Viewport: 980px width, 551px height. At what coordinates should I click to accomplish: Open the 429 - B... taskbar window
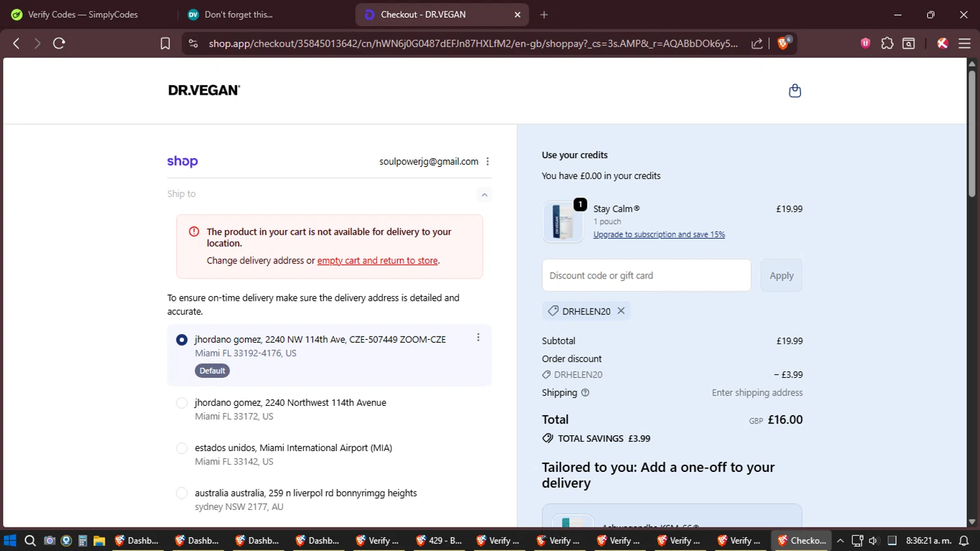click(440, 541)
